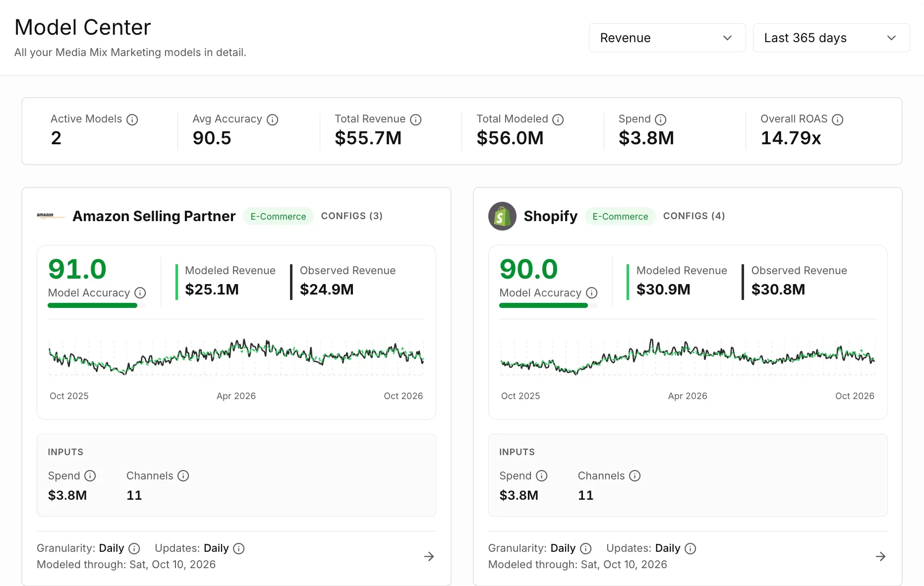Click Amazon card Channels info icon
The image size is (924, 586).
click(x=183, y=476)
